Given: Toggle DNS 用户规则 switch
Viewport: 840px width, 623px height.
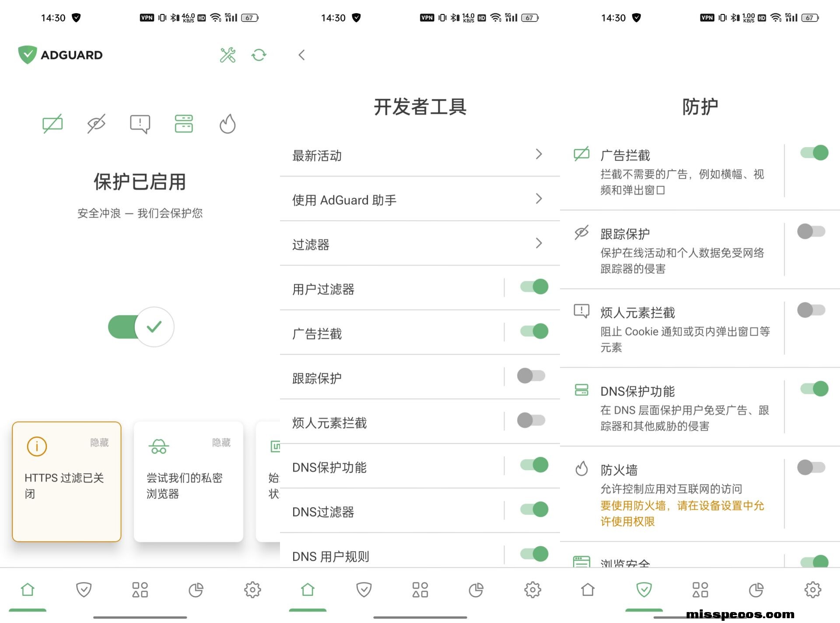Looking at the screenshot, I should click(x=534, y=554).
